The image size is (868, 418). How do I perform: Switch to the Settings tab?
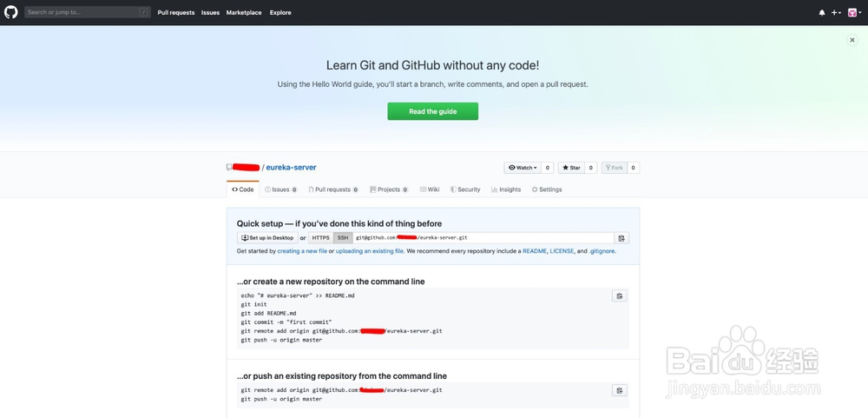point(547,189)
